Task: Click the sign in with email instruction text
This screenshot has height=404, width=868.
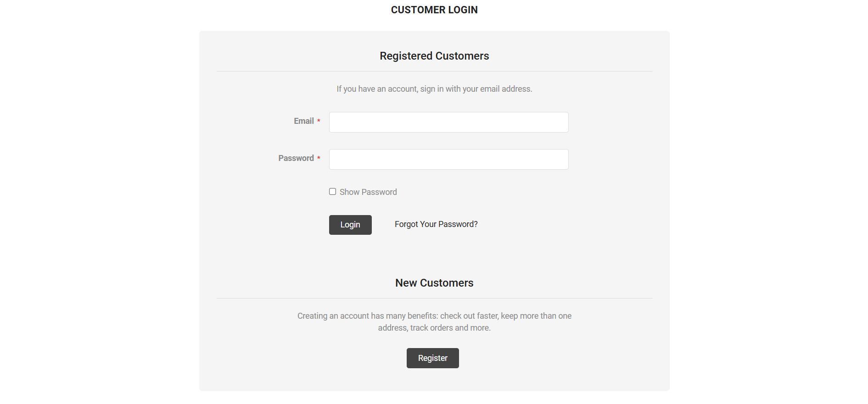Action: (434, 89)
